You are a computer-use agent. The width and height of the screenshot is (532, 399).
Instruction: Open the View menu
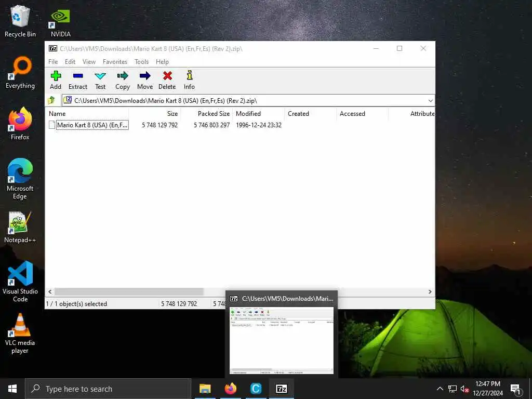tap(89, 62)
